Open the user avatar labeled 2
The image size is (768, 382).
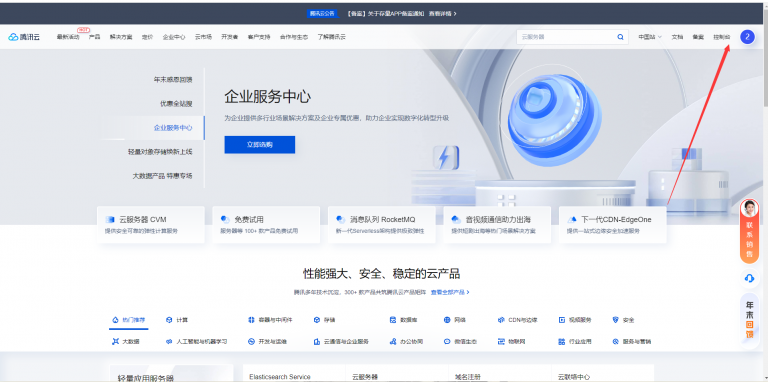[747, 37]
